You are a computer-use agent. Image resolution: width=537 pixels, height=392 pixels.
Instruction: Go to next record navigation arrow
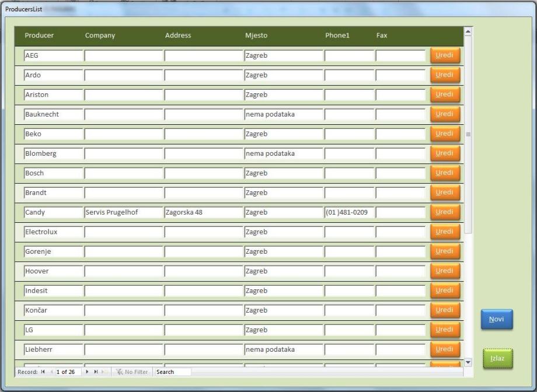pyautogui.click(x=87, y=372)
